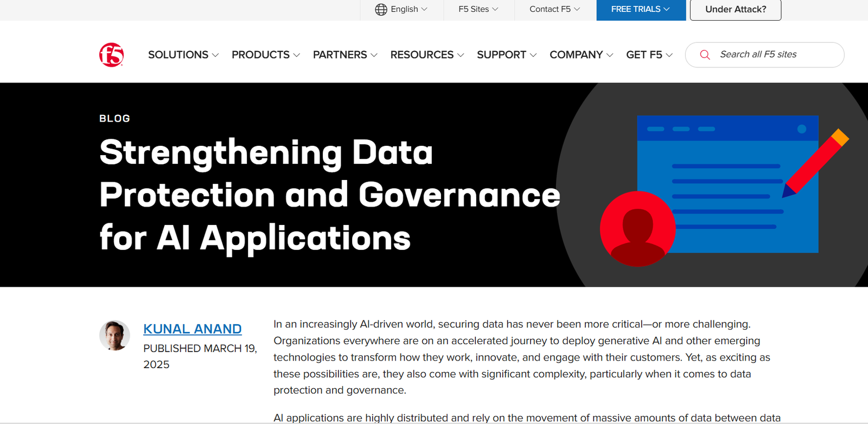Open the SUPPORT menu
Viewport: 868px width, 424px height.
click(x=506, y=55)
